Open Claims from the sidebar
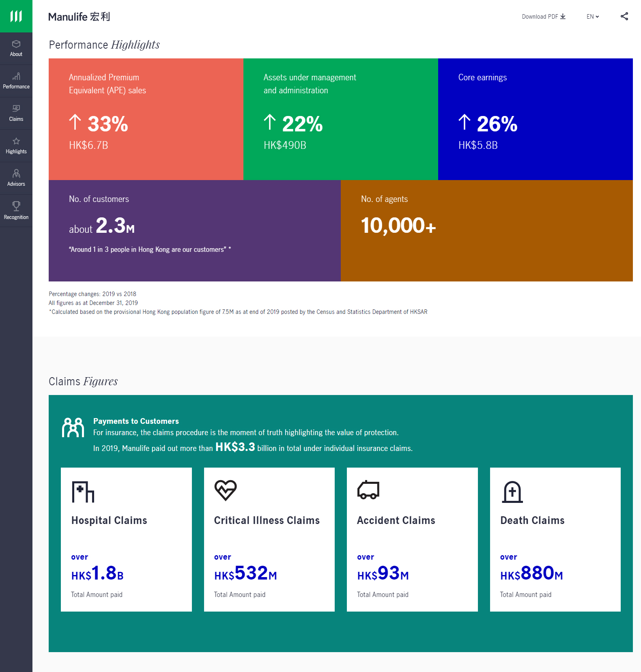The image size is (641, 672). click(x=16, y=114)
